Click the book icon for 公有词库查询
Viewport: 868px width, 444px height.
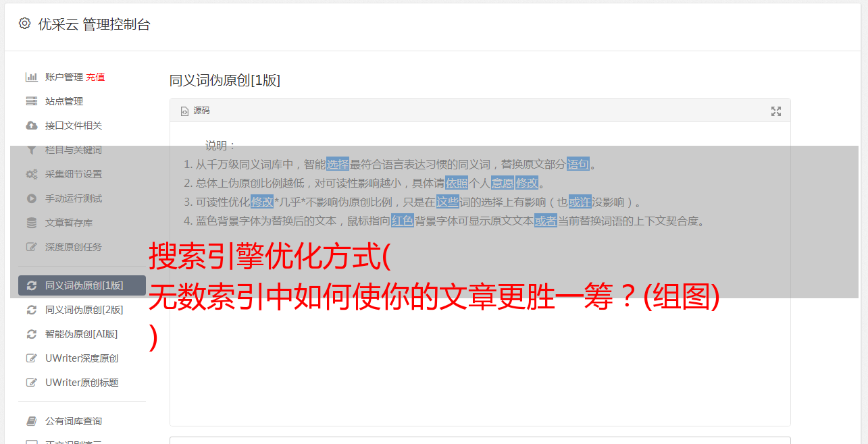(31, 421)
